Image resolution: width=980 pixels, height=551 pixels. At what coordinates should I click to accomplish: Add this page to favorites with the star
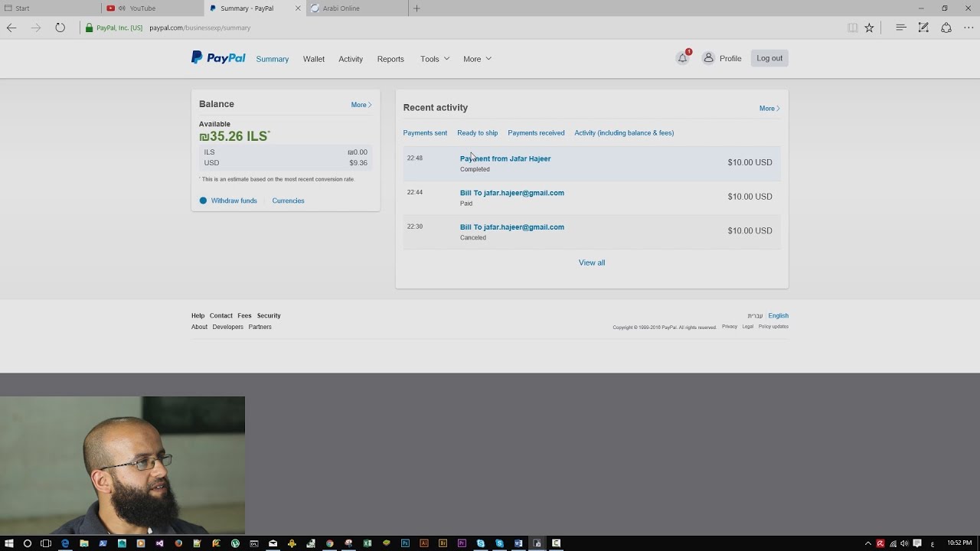[869, 28]
